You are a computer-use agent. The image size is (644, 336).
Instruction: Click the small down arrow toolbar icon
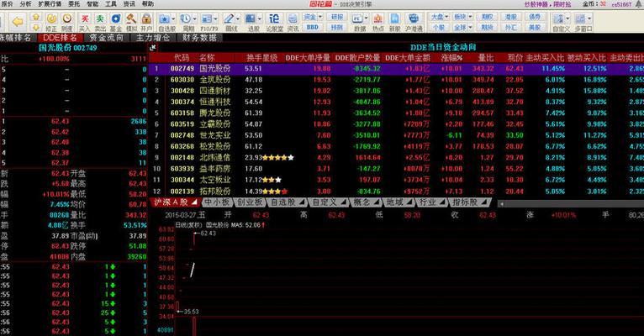pyautogui.click(x=36, y=27)
